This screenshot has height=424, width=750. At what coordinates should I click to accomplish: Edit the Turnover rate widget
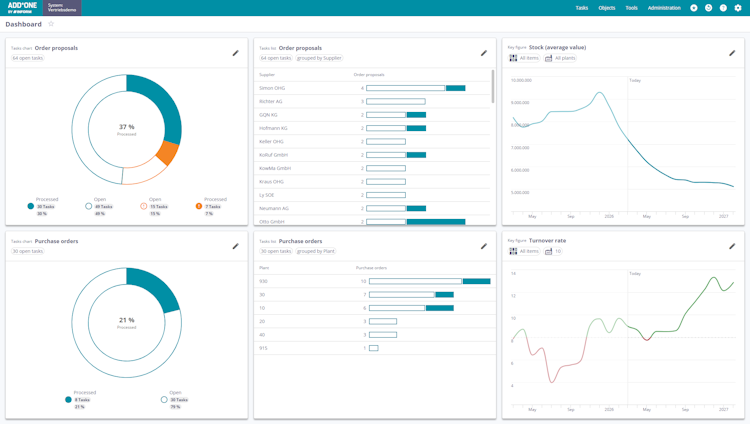click(x=732, y=246)
